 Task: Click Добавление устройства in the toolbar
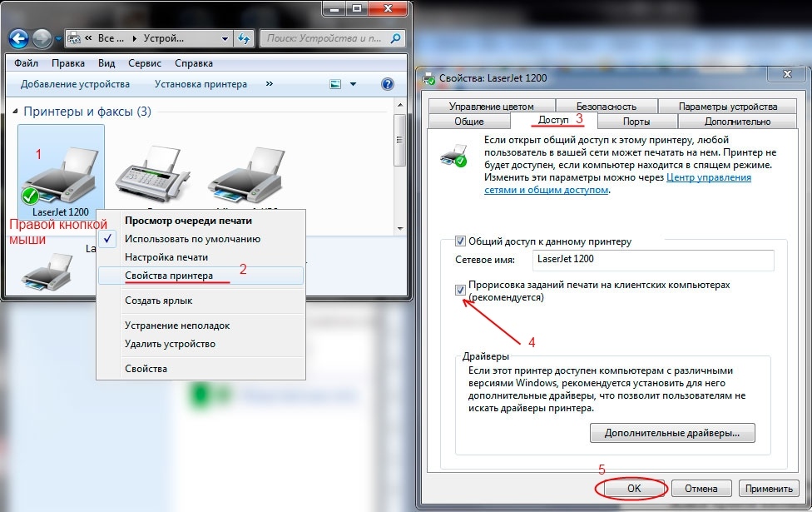pyautogui.click(x=75, y=84)
